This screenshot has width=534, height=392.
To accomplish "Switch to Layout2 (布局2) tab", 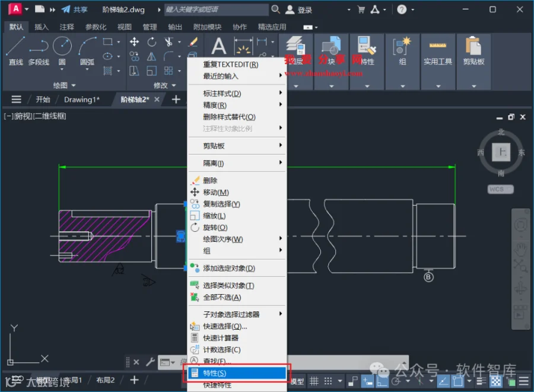I will coord(105,380).
